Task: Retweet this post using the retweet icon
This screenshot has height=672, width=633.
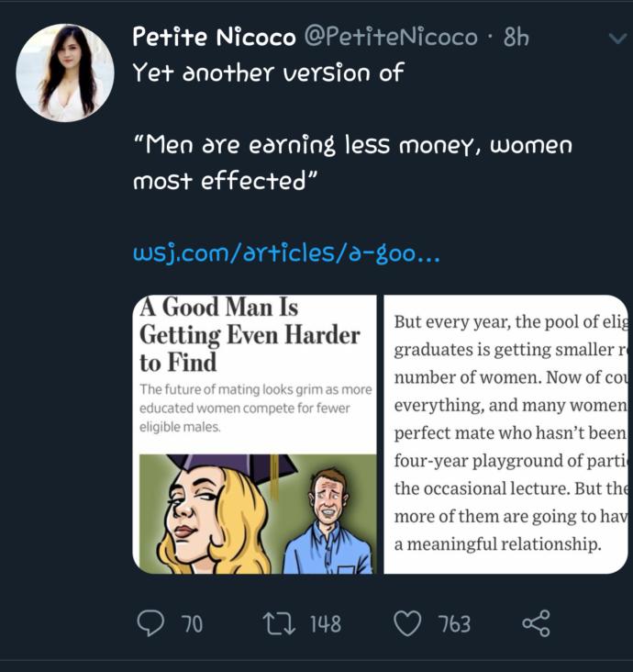Action: click(x=279, y=623)
